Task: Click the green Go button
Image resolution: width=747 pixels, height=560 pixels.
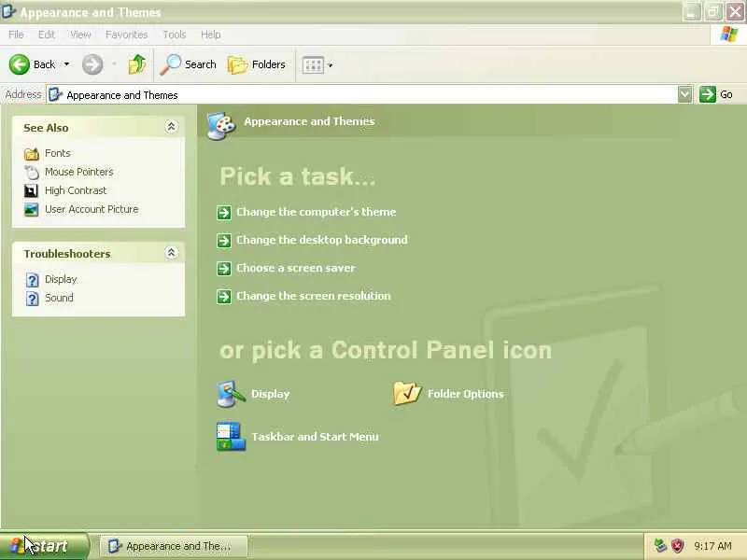Action: click(x=716, y=94)
